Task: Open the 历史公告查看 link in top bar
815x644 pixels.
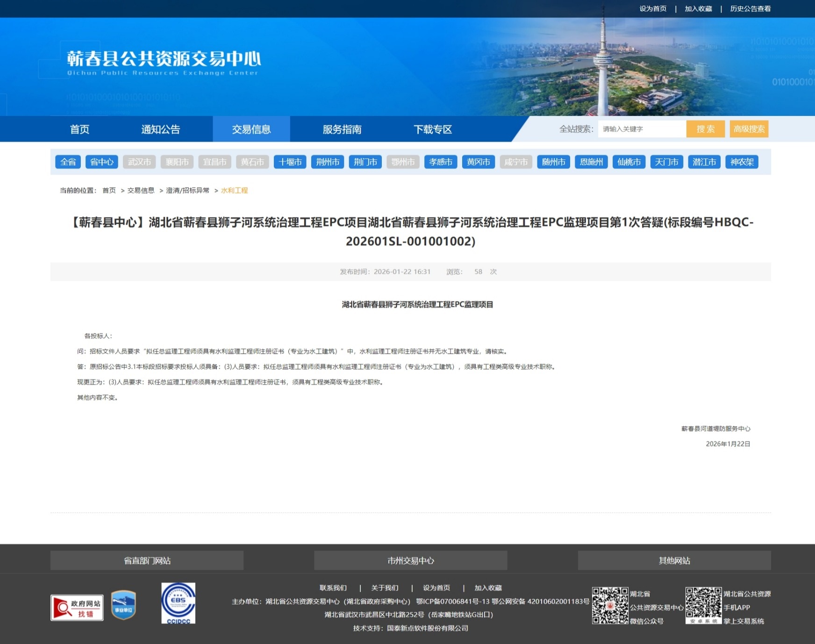Action: (750, 9)
